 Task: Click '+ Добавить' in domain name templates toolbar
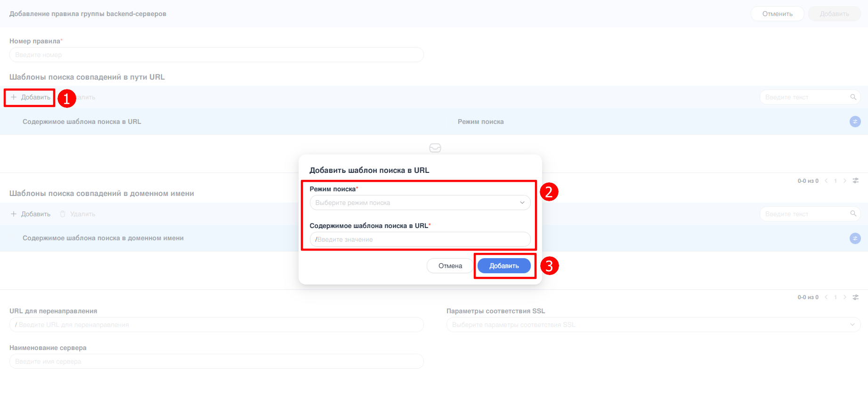31,214
